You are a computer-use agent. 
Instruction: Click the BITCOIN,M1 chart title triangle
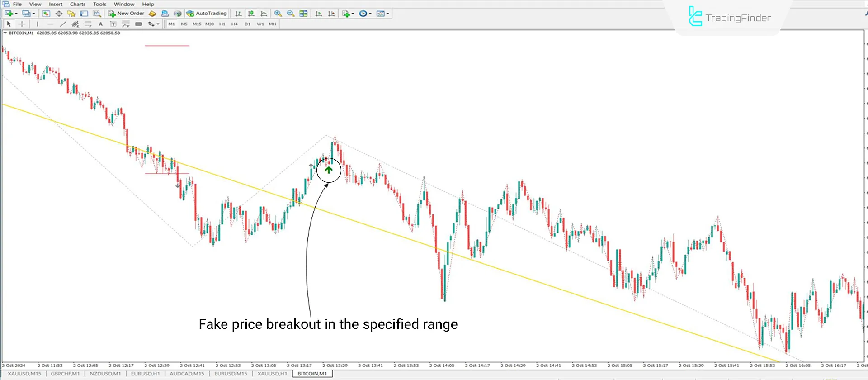click(5, 33)
